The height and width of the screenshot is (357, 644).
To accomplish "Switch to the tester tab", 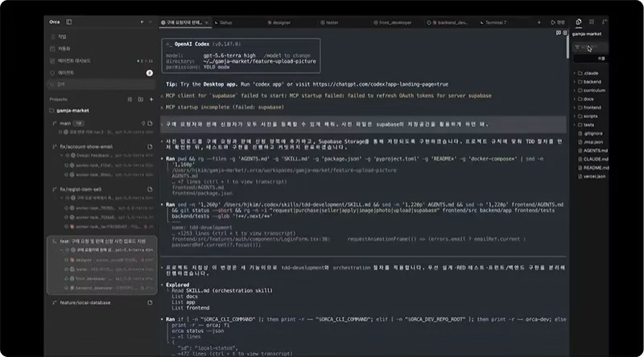I will coord(330,23).
